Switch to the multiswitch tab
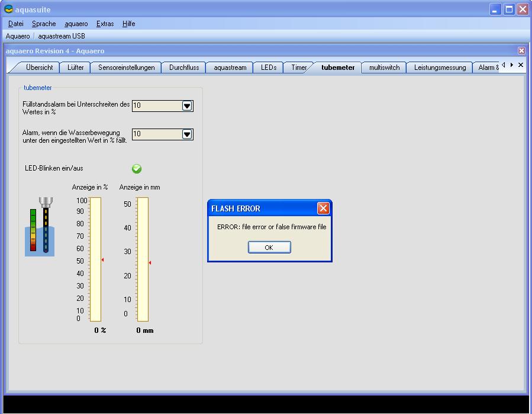 pos(384,68)
